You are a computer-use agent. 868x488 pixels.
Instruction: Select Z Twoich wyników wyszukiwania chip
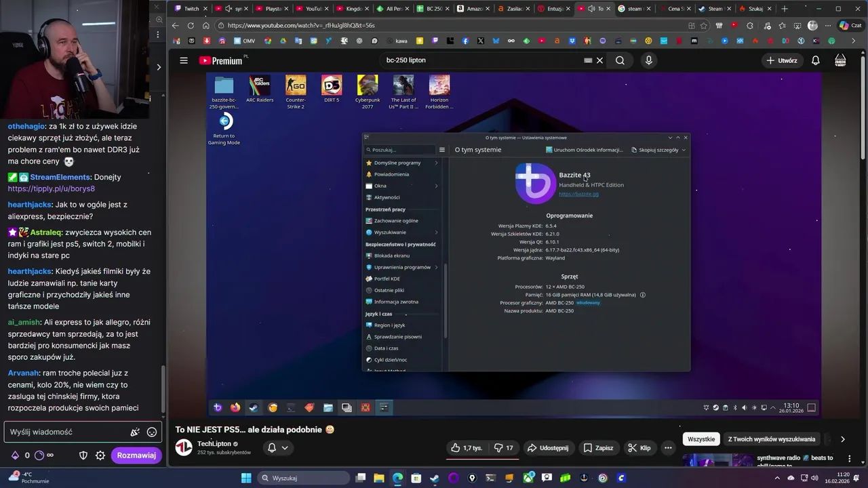pos(771,439)
